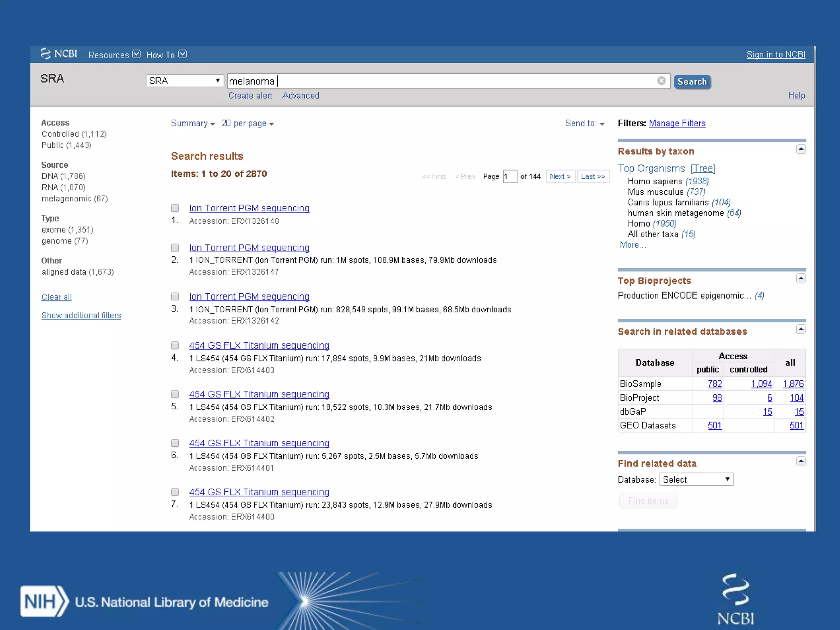Go to Next results page
This screenshot has height=630, width=840.
pyautogui.click(x=560, y=176)
